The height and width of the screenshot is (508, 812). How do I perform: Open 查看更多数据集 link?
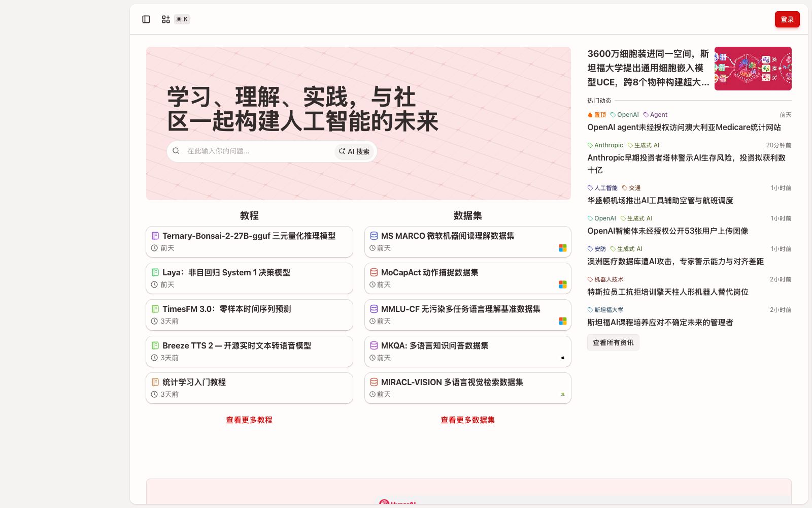467,420
